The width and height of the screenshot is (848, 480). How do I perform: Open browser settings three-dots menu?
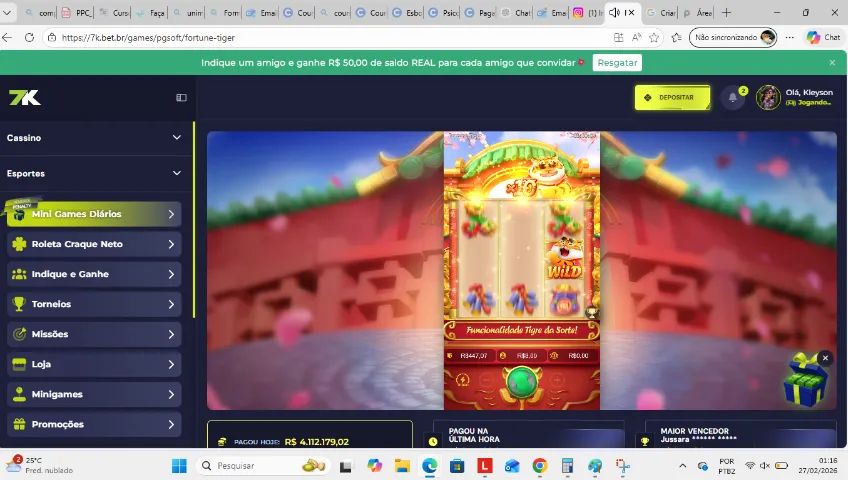790,37
